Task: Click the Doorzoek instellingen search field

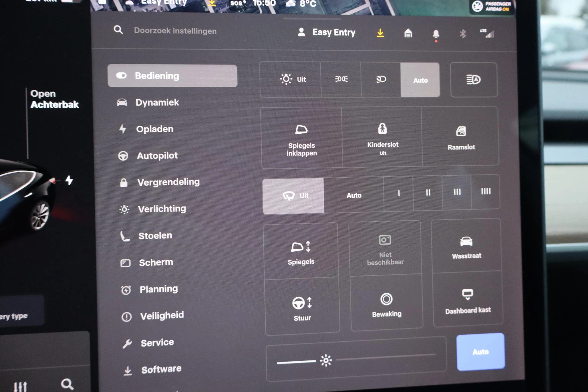Action: (175, 31)
